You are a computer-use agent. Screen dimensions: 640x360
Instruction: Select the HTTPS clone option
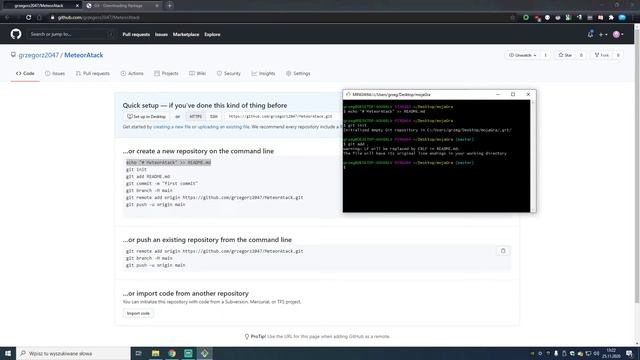196,117
